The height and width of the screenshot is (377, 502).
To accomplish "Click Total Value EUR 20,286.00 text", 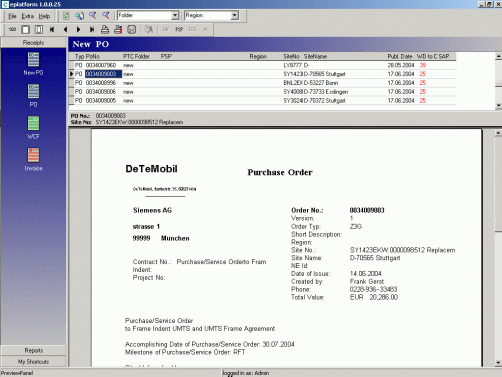I will [x=374, y=297].
